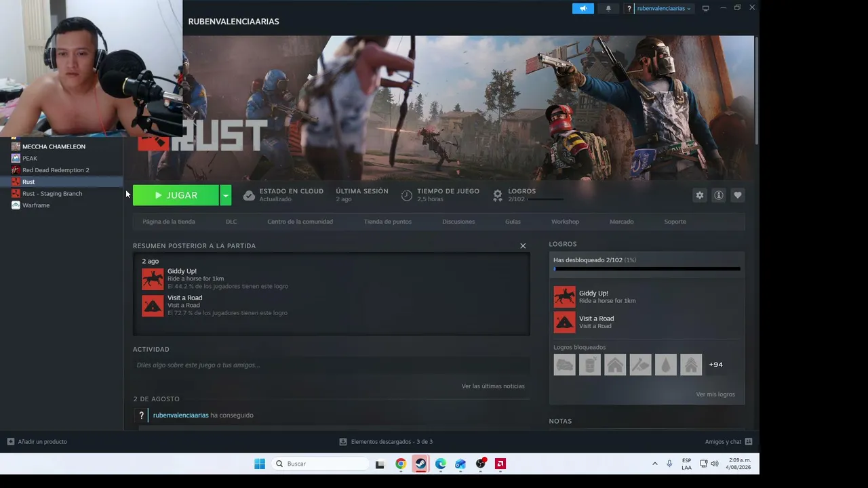This screenshot has width=868, height=488.
Task: Click the achievements progress bar in Logros panel
Action: click(x=647, y=269)
